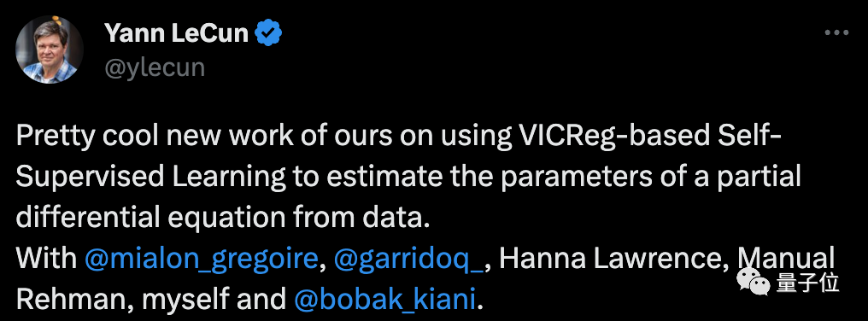868x321 pixels.
Task: Follow the @bobak_kiani mention link
Action: pos(384,300)
